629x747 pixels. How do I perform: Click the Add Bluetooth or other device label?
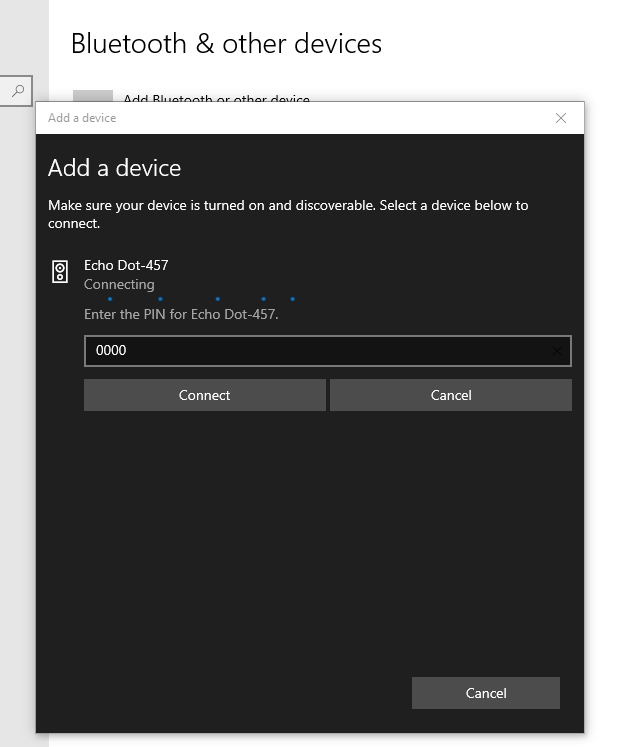click(216, 97)
